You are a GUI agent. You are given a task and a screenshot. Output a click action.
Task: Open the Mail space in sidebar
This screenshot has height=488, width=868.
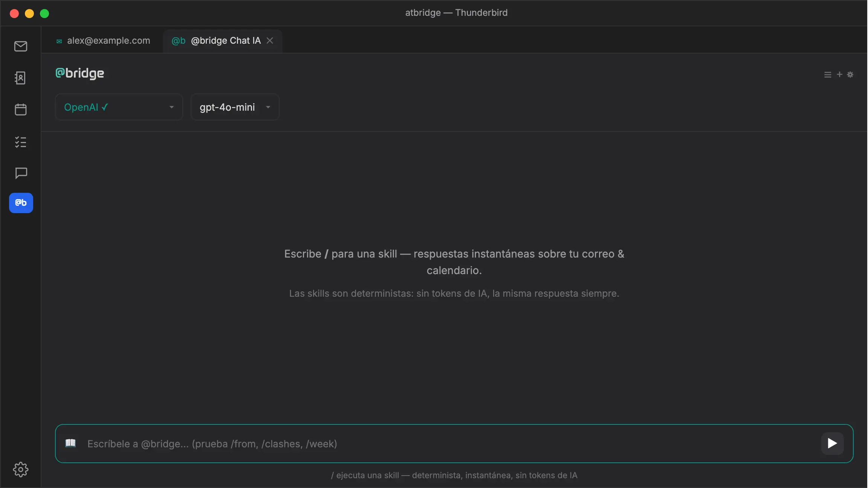(21, 46)
